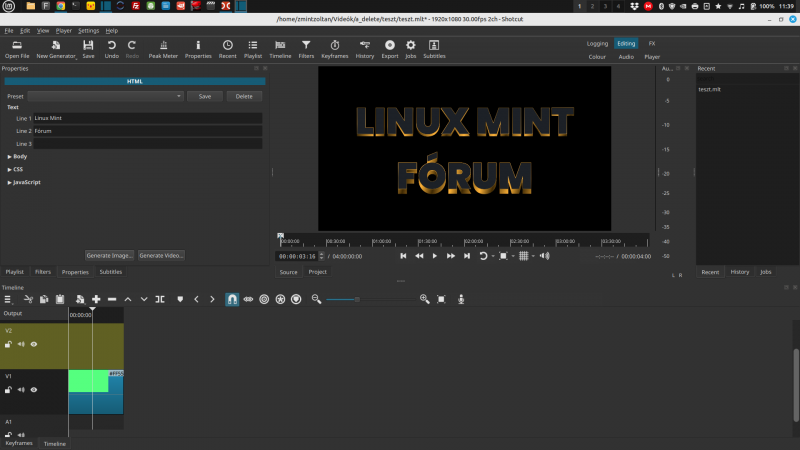Copy the selected timeline clip
This screenshot has height=450, width=800.
click(x=44, y=299)
